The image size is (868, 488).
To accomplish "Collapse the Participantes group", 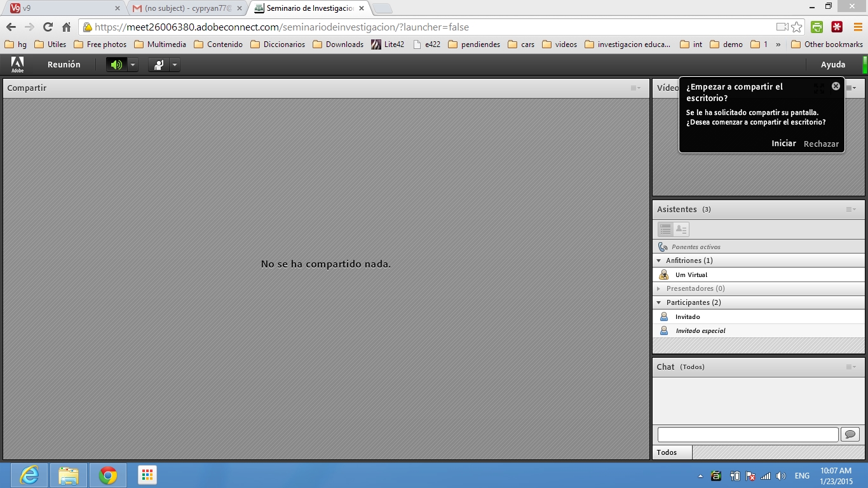I will point(659,302).
